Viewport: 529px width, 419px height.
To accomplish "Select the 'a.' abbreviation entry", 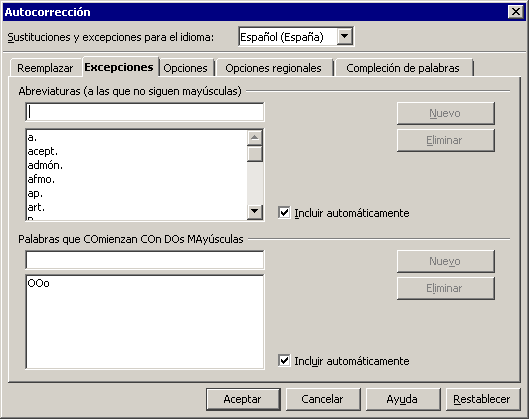I will pos(137,137).
